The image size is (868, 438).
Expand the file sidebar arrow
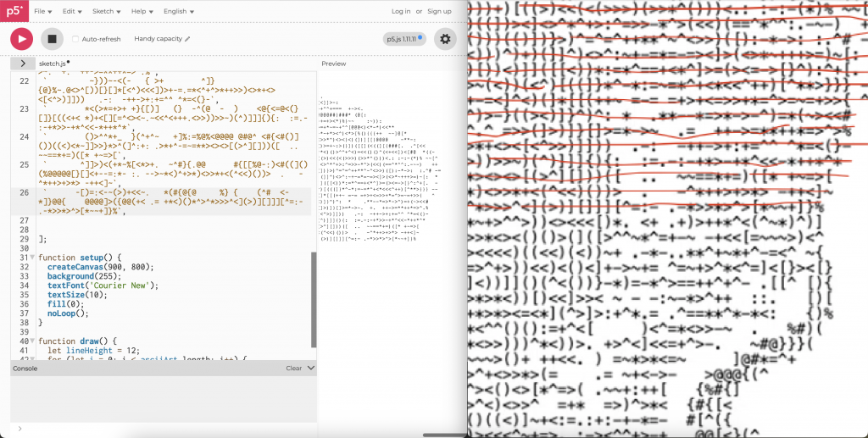pos(22,64)
